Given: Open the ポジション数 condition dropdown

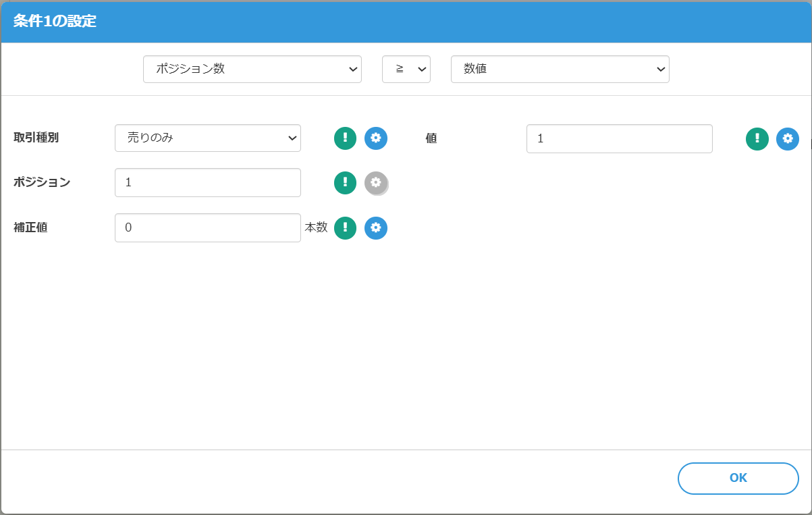Looking at the screenshot, I should pos(252,70).
